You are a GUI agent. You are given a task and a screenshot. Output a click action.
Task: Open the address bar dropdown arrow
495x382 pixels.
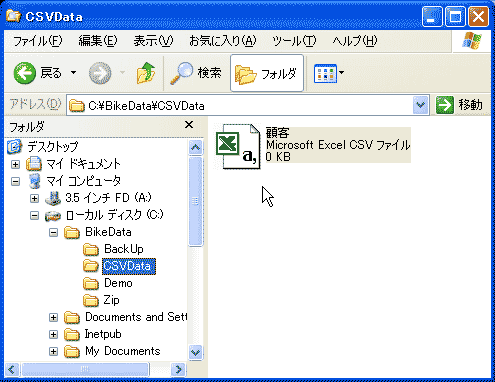coord(420,105)
